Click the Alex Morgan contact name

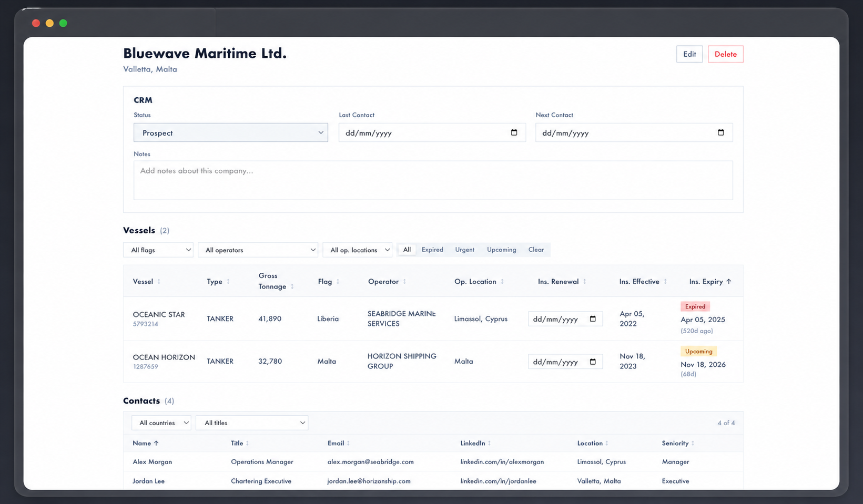tap(153, 462)
